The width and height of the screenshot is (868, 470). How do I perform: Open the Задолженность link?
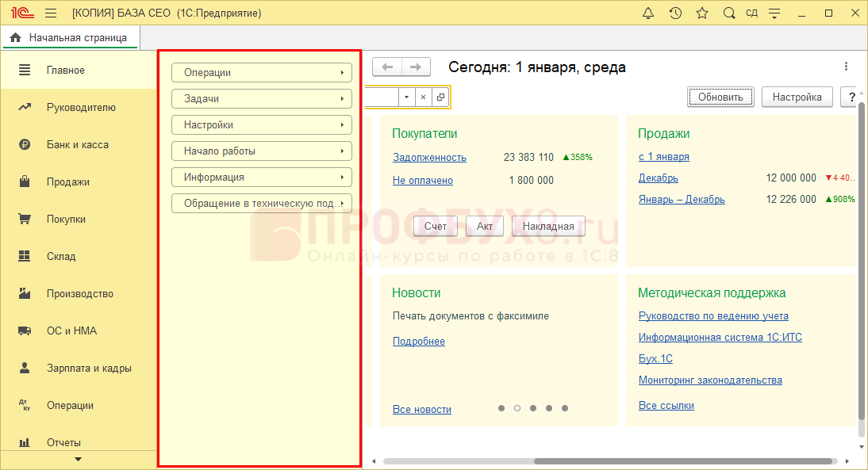coord(429,158)
